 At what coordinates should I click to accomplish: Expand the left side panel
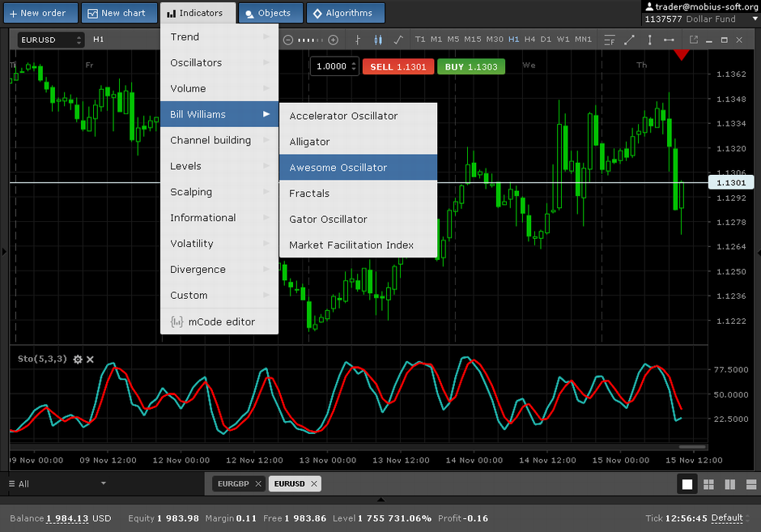(4, 252)
